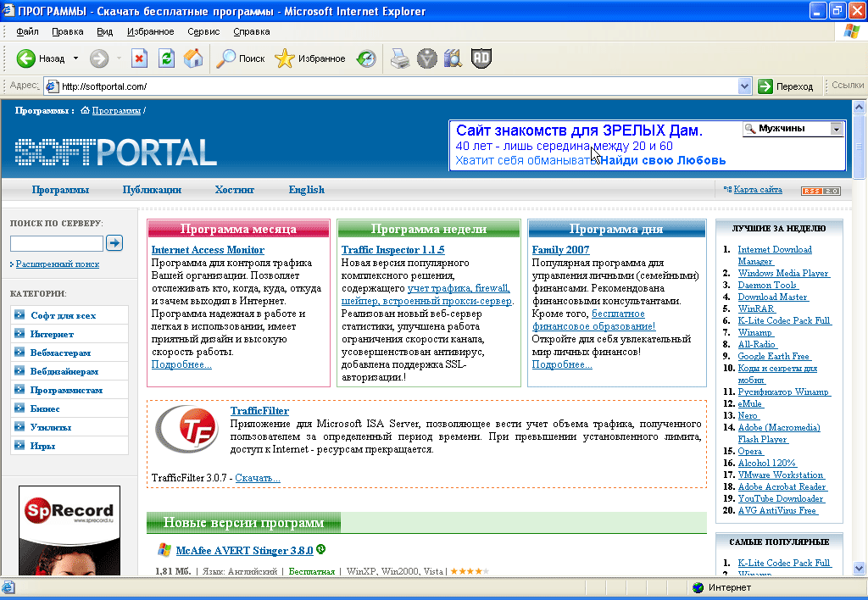Open the Программы navigation tab

pos(60,190)
